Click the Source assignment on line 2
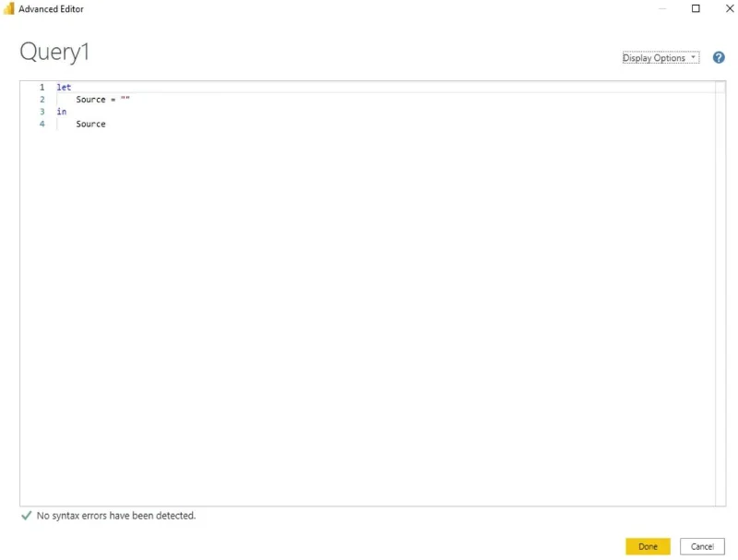 click(102, 100)
